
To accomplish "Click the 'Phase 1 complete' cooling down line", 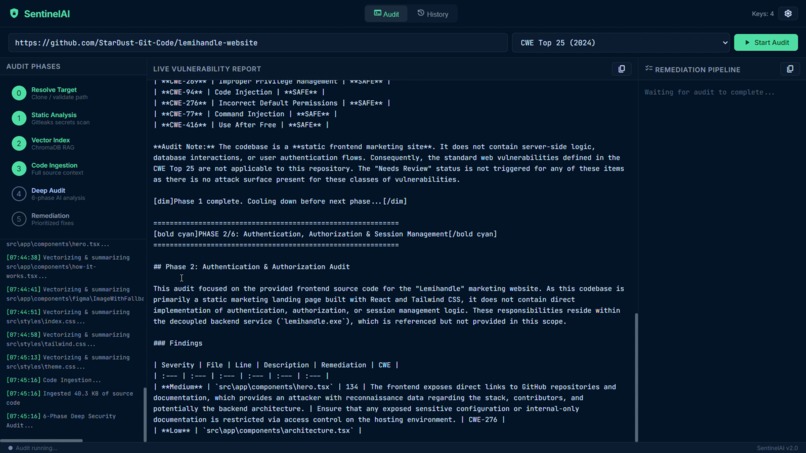I will (x=280, y=201).
